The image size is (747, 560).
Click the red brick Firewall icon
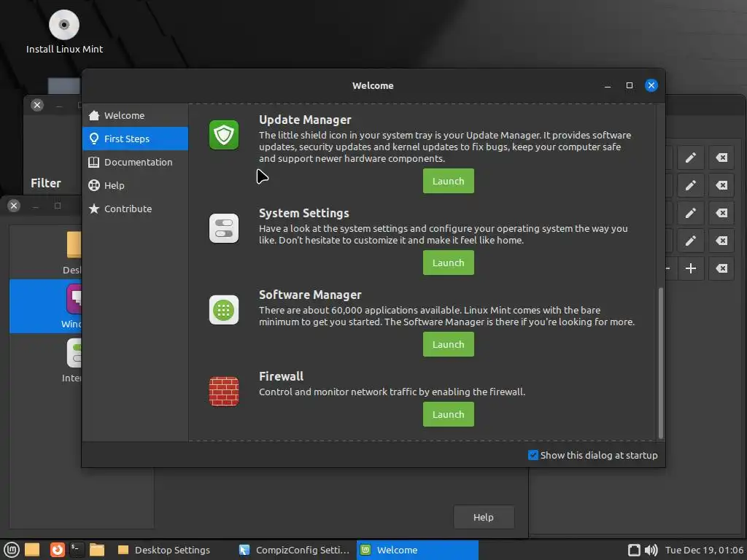coord(223,392)
